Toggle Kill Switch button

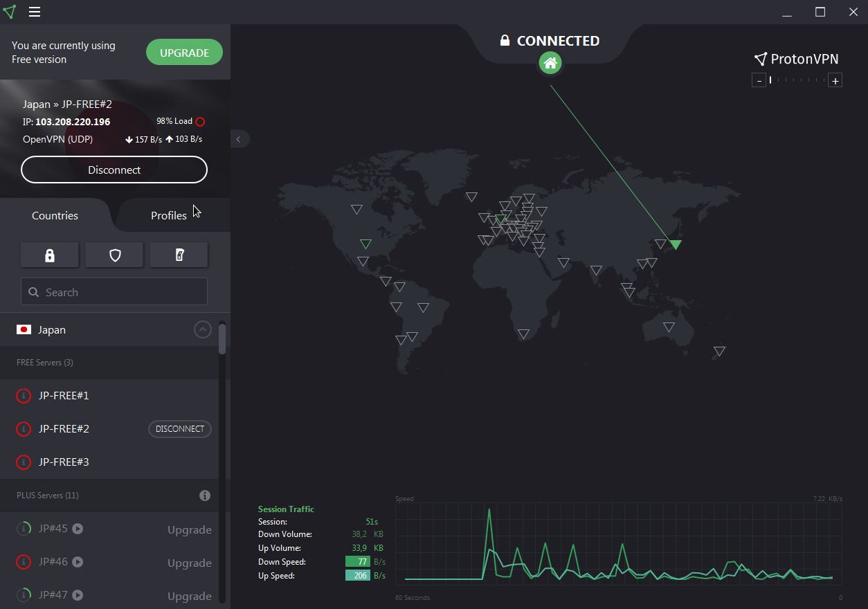(x=179, y=255)
